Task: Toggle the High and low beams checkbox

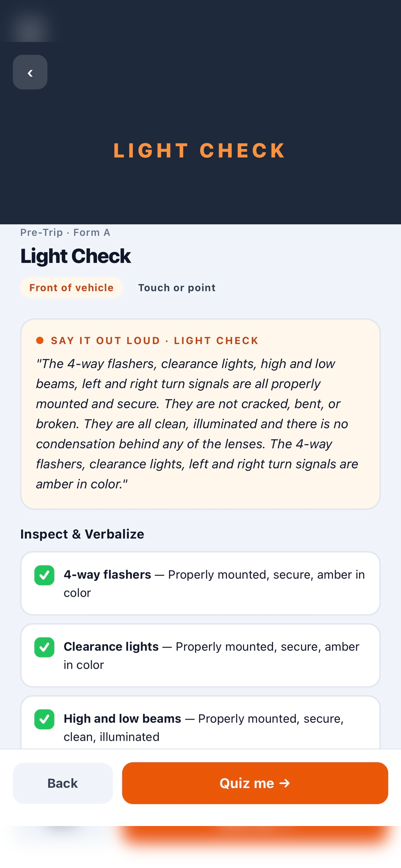Action: click(x=44, y=719)
